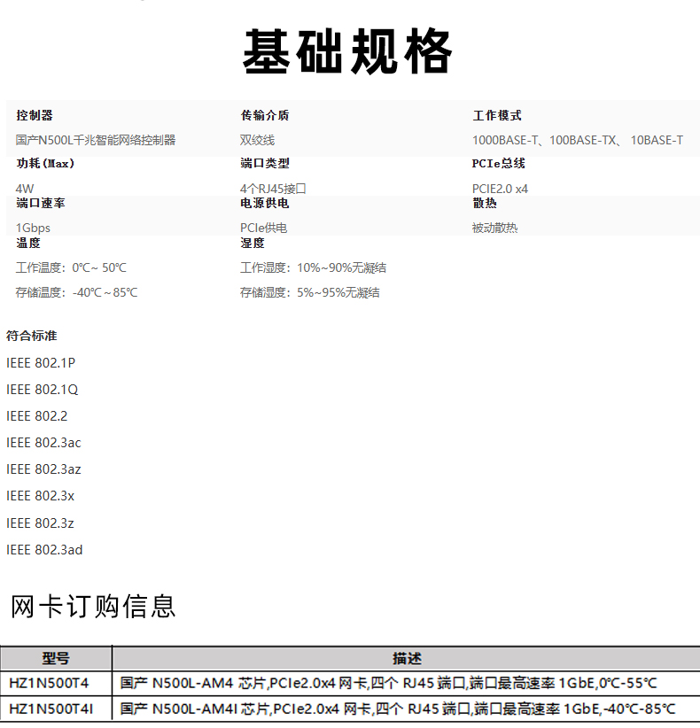Click the 符合标准 section label

click(31, 336)
